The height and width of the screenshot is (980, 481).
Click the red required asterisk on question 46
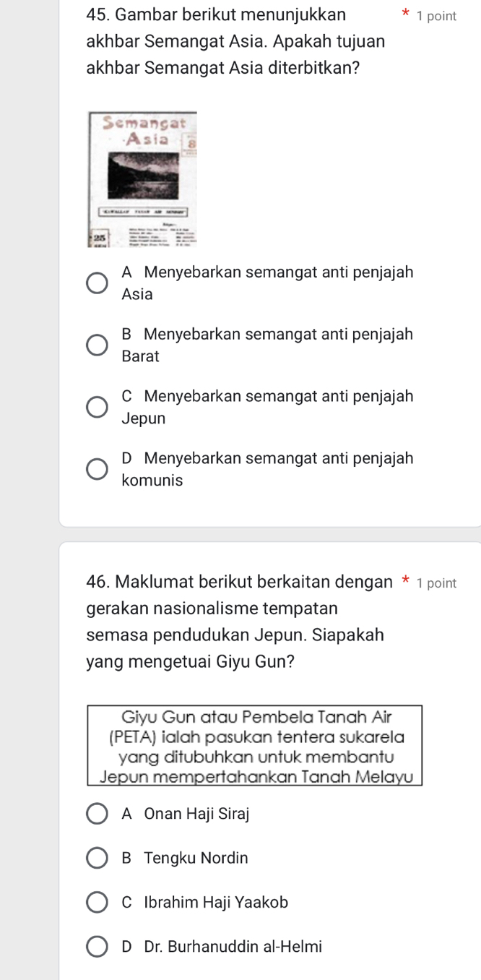(x=406, y=582)
